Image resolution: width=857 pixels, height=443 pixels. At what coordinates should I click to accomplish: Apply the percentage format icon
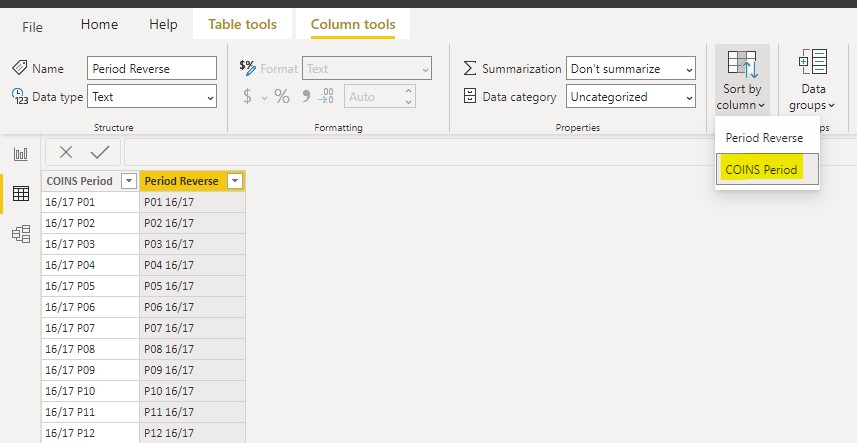coord(282,97)
